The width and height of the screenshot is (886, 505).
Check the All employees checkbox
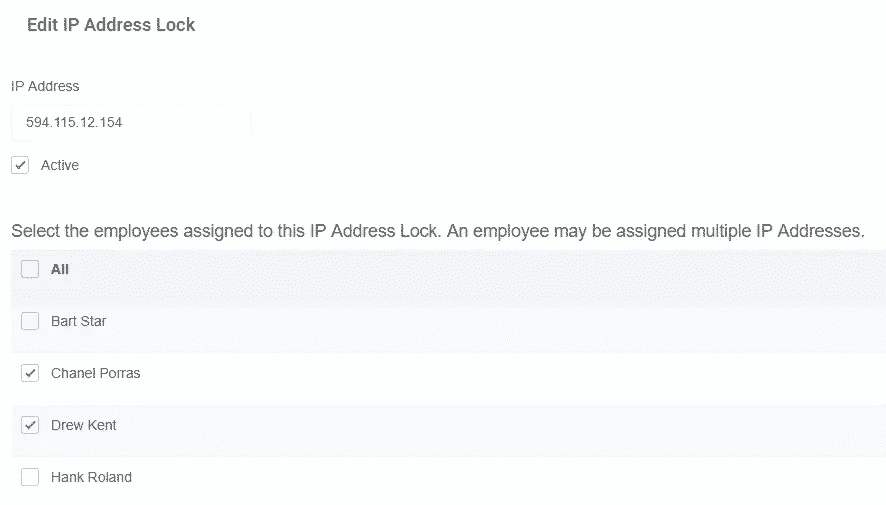tap(30, 269)
